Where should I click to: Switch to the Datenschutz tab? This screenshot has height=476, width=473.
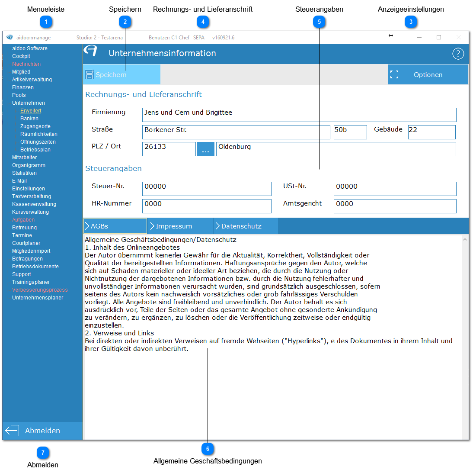(246, 226)
